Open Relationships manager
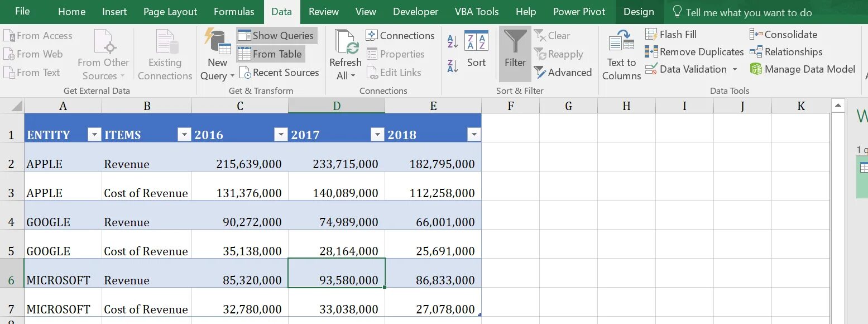The width and height of the screenshot is (868, 324). coord(786,52)
